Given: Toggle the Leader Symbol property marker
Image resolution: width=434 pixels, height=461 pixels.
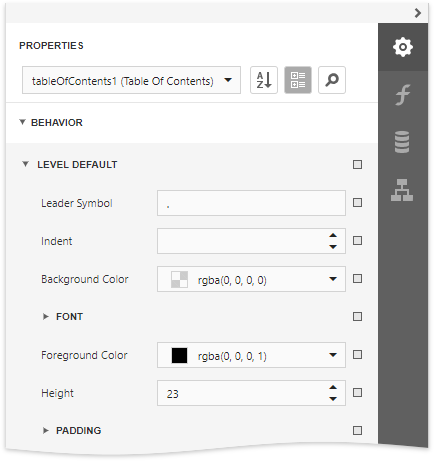Looking at the screenshot, I should pyautogui.click(x=357, y=203).
